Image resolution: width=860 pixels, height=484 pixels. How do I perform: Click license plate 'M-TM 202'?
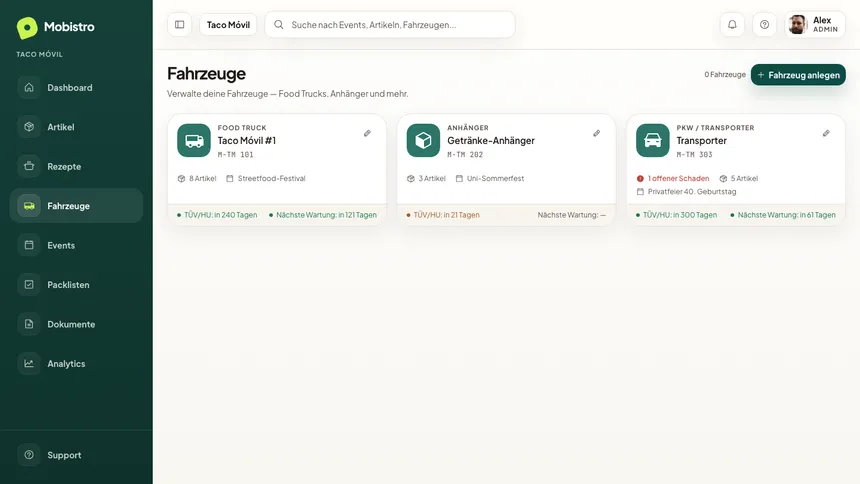(x=465, y=155)
